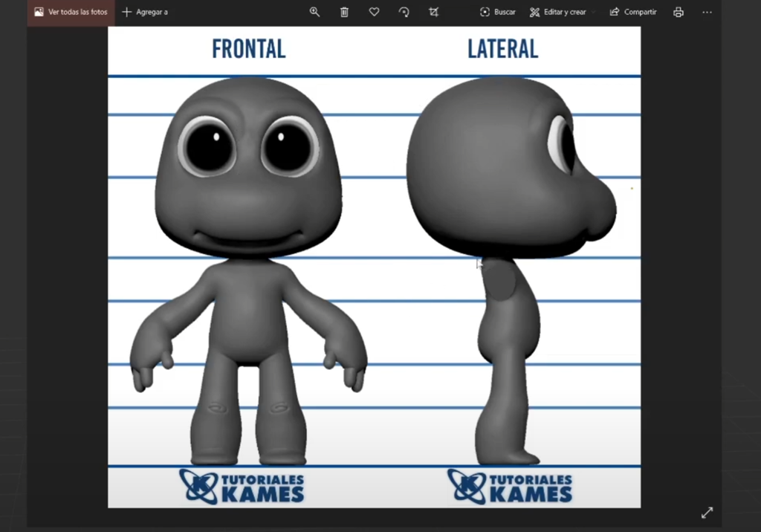Open the ellipsis overflow menu
Screen dimensions: 761x532
pyautogui.click(x=707, y=12)
